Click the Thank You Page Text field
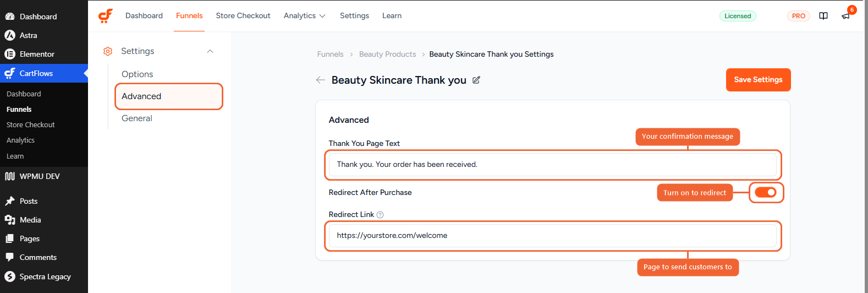Image resolution: width=868 pixels, height=293 pixels. [553, 165]
